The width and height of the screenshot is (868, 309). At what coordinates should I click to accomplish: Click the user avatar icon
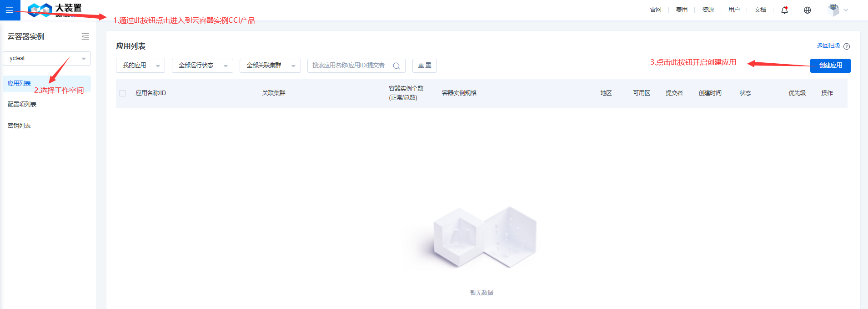pyautogui.click(x=833, y=10)
